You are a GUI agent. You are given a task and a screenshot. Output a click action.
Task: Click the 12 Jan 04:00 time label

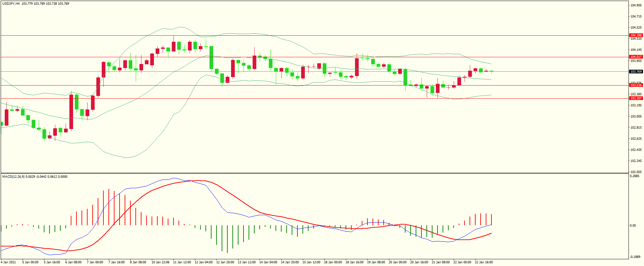203,262
